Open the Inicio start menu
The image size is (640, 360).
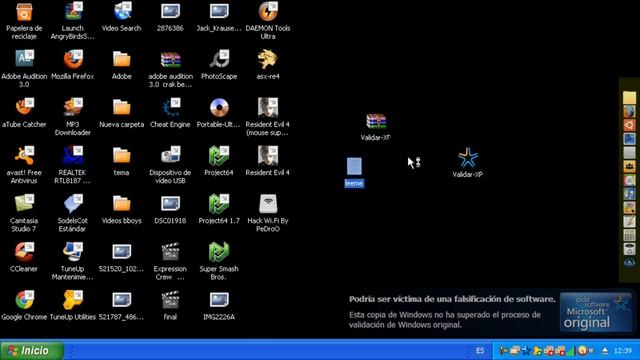tap(32, 351)
